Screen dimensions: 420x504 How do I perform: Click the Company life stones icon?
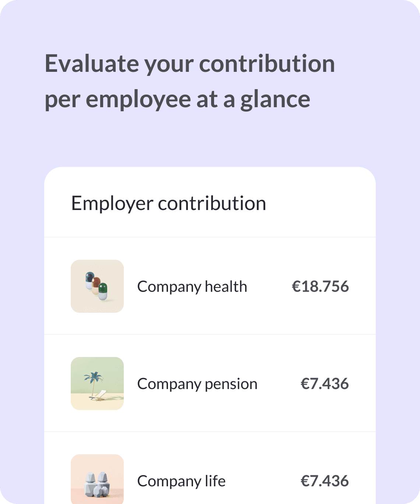[97, 479]
